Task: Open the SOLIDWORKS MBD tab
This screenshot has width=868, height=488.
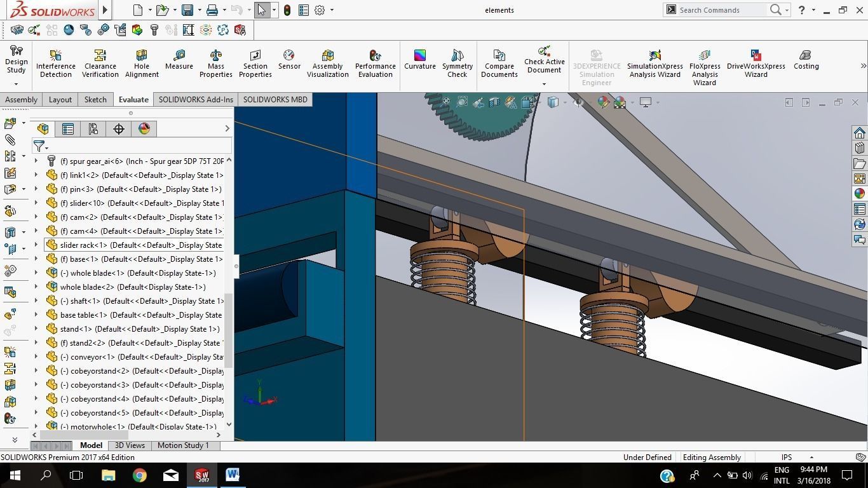Action: tap(275, 100)
